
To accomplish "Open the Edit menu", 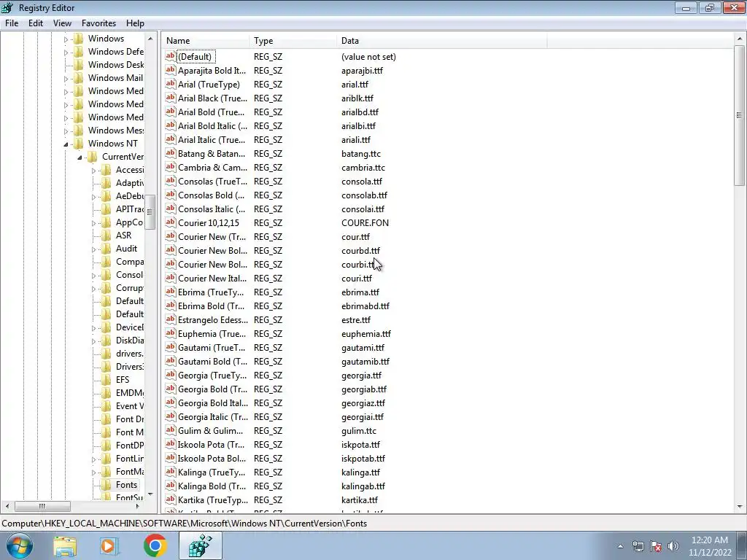I will coord(36,23).
